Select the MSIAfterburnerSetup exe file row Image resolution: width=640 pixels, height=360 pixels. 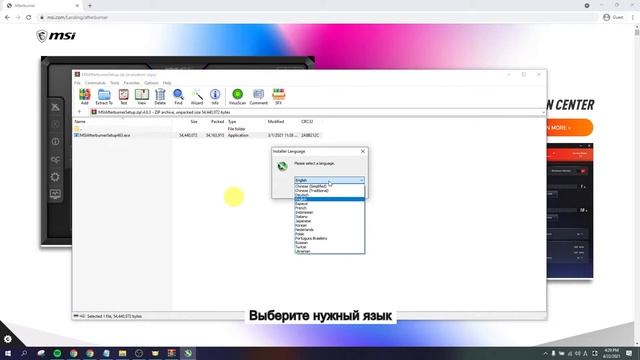197,135
